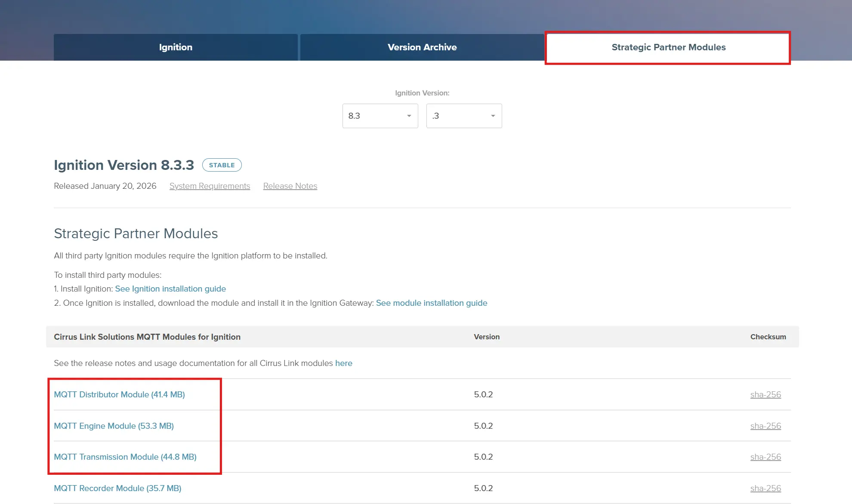
Task: Open the major version dropdown showing 8.3
Action: pyautogui.click(x=380, y=116)
